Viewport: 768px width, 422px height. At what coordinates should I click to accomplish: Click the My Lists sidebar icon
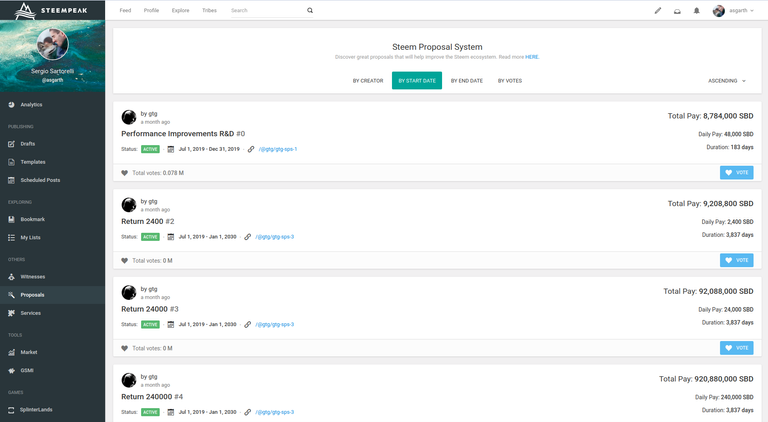[x=11, y=237]
